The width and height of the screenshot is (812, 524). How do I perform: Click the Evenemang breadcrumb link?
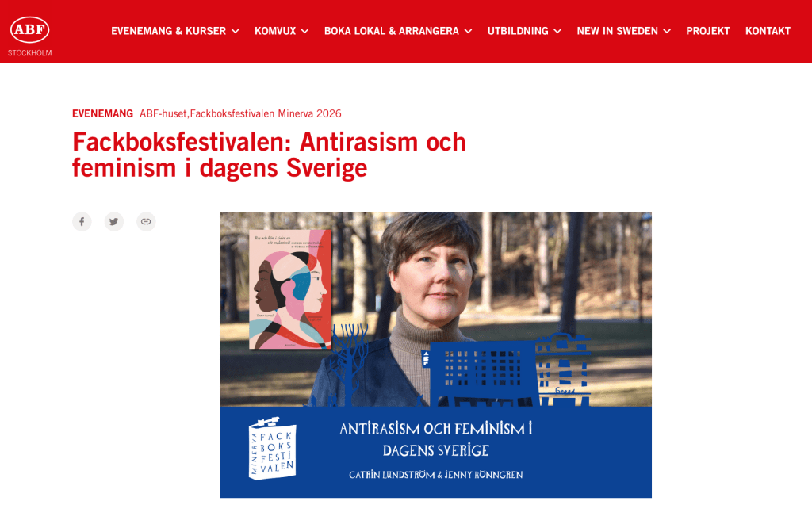[102, 113]
